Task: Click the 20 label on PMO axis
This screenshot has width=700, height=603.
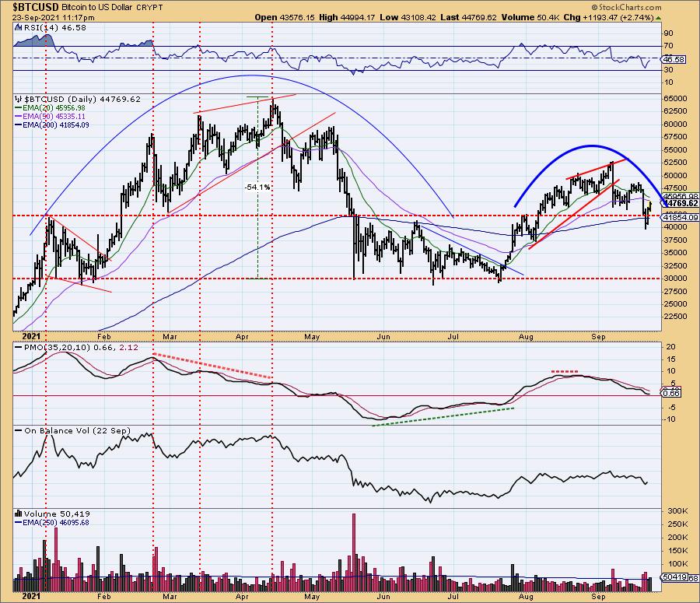Action: tap(671, 347)
